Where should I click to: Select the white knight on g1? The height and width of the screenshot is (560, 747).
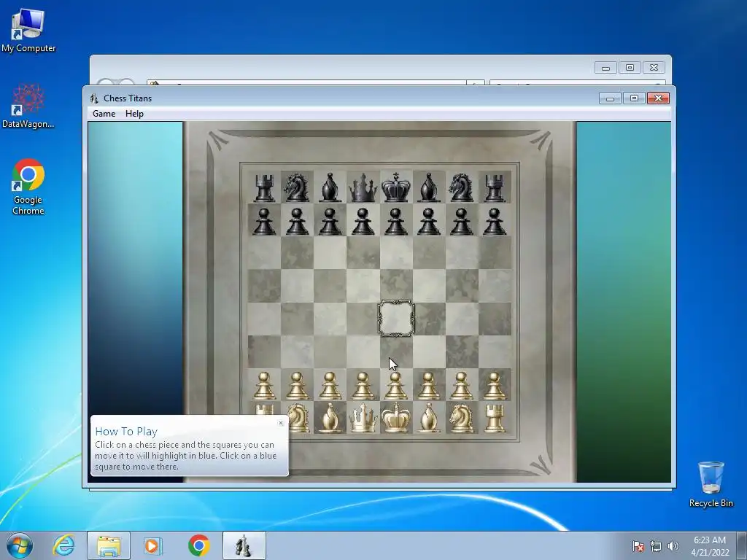[462, 418]
